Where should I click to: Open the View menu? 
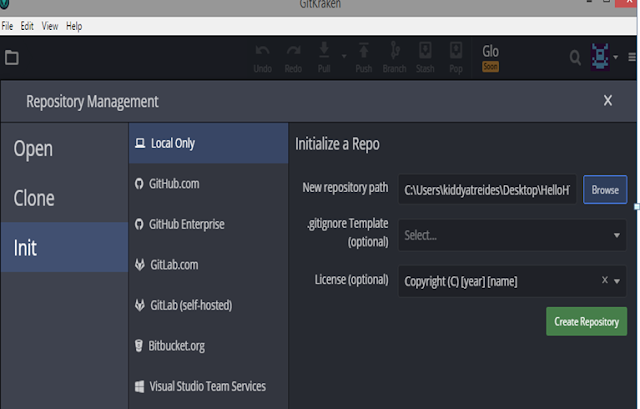(50, 26)
